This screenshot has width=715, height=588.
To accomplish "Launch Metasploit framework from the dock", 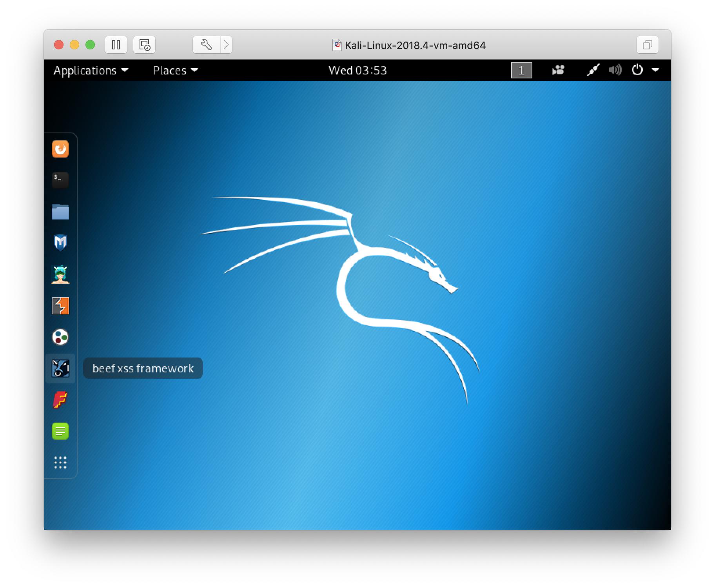I will [60, 243].
